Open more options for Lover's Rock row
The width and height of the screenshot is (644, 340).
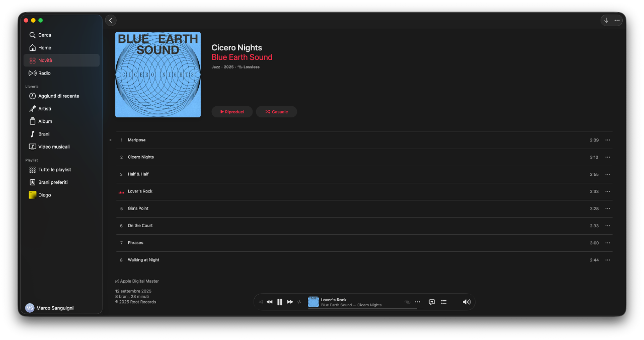[608, 191]
